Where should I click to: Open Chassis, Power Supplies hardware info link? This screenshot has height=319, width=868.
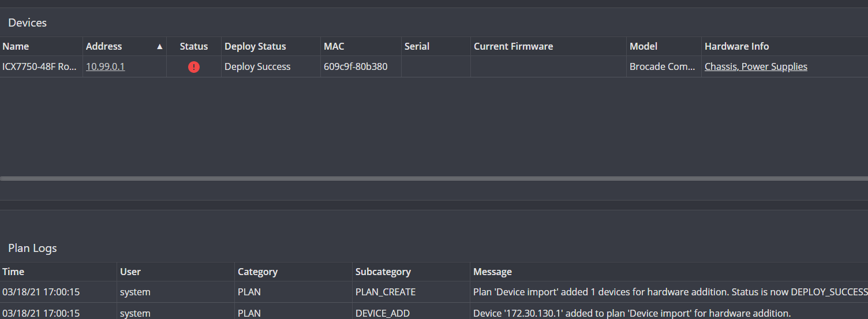click(x=755, y=67)
